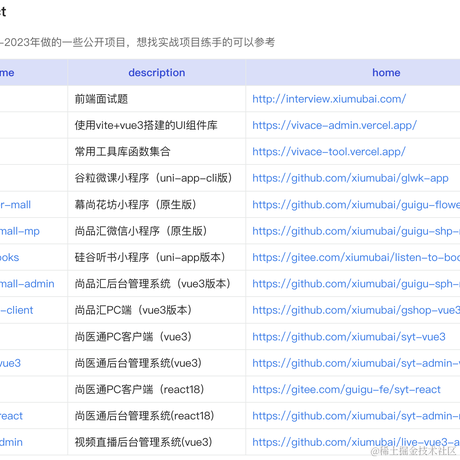Viewport: 460px width, 460px height.
Task: Select the 前端面试题 description cell
Action: coord(157,99)
